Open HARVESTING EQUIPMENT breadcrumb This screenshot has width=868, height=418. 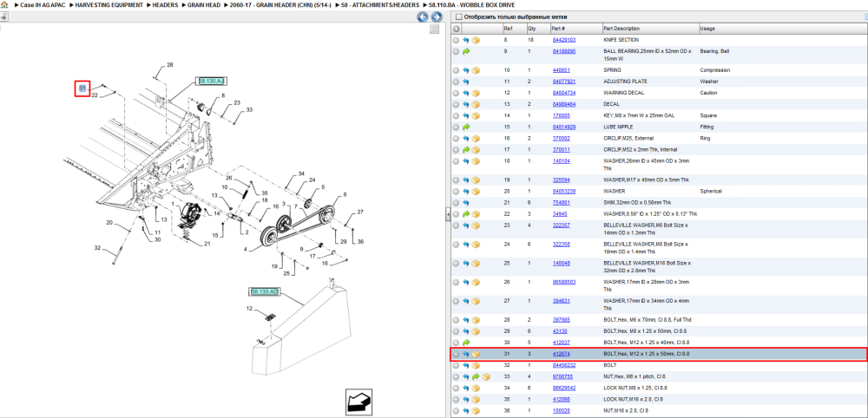coord(108,5)
